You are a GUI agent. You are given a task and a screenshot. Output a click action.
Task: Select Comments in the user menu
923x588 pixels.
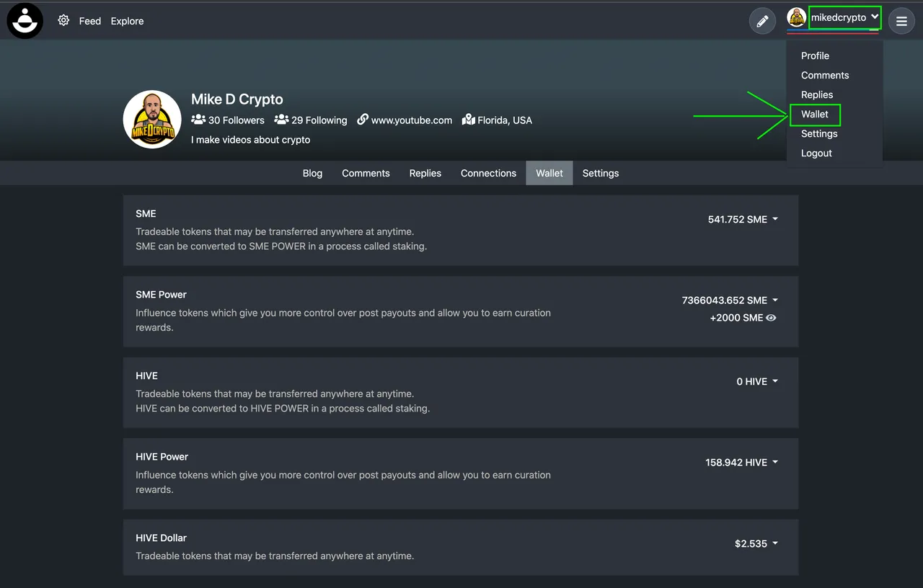pos(825,75)
